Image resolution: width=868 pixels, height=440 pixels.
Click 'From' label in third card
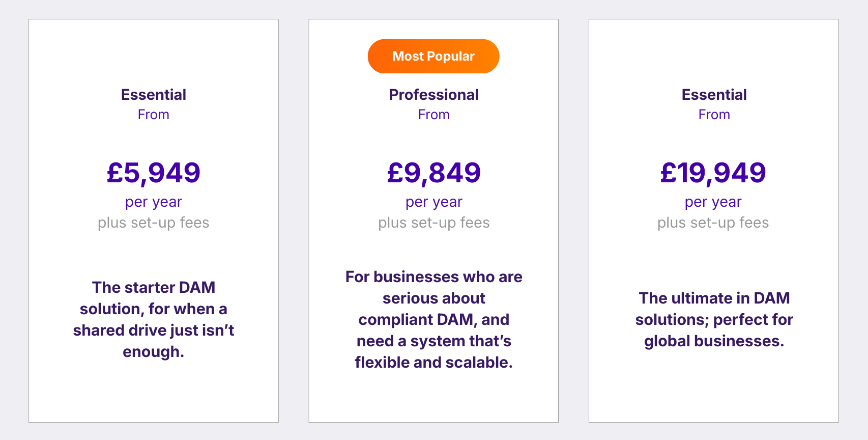click(714, 115)
